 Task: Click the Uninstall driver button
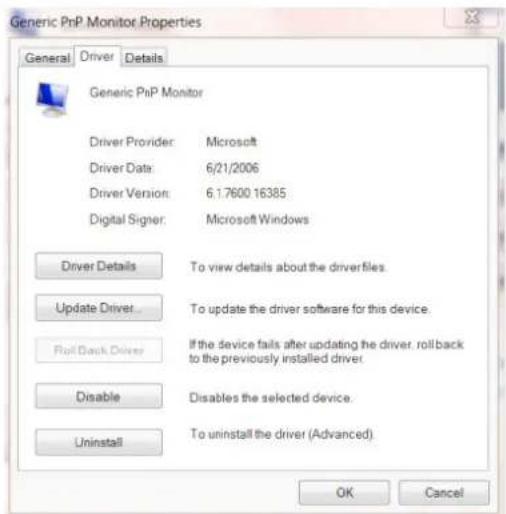click(x=99, y=442)
